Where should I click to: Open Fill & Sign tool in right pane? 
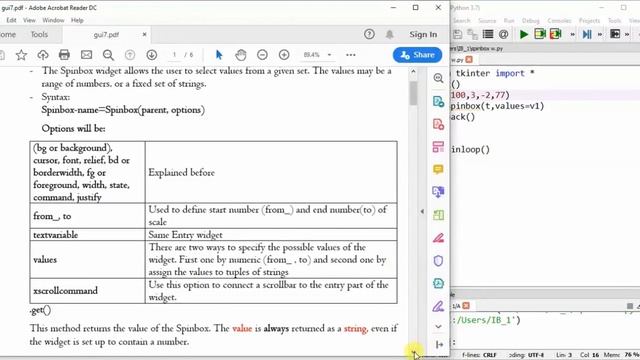pyautogui.click(x=438, y=306)
